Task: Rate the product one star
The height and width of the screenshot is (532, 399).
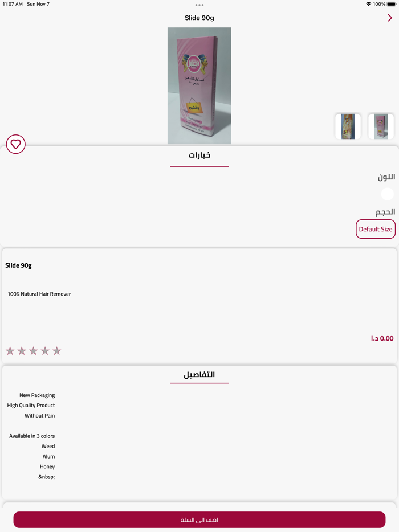Action: pyautogui.click(x=10, y=351)
